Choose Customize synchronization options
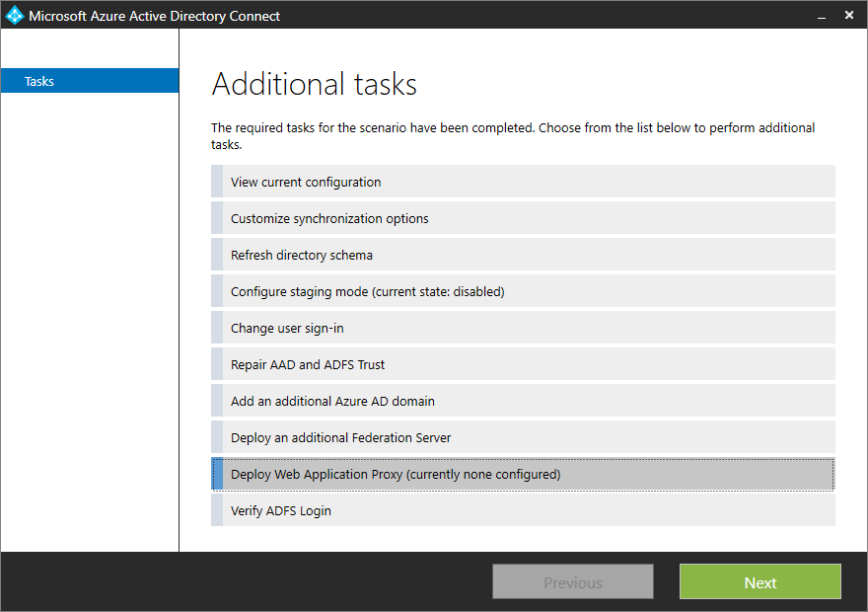Image resolution: width=868 pixels, height=612 pixels. 523,218
